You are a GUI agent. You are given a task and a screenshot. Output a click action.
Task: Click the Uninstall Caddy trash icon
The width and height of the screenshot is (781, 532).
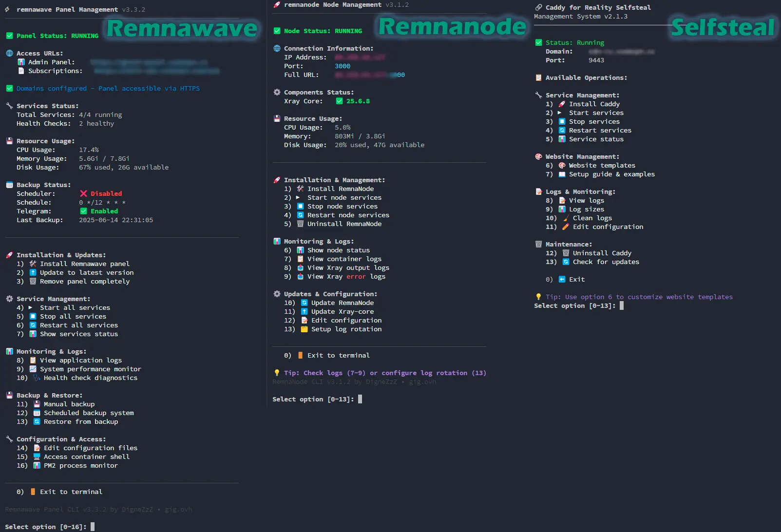pos(565,253)
